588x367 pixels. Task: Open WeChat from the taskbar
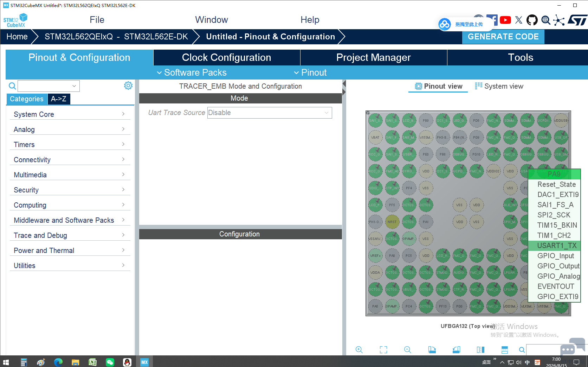click(x=110, y=362)
